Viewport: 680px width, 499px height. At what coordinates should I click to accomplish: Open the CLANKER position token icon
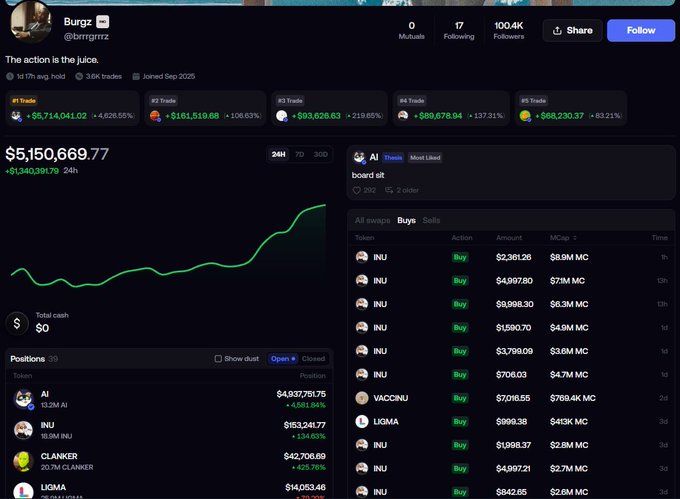[23, 461]
